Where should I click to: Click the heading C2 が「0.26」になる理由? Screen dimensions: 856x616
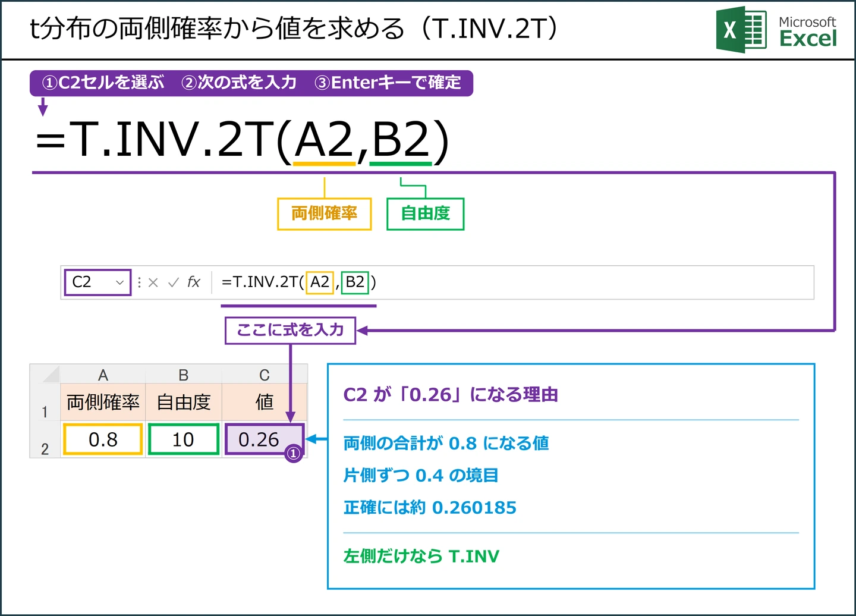[451, 394]
